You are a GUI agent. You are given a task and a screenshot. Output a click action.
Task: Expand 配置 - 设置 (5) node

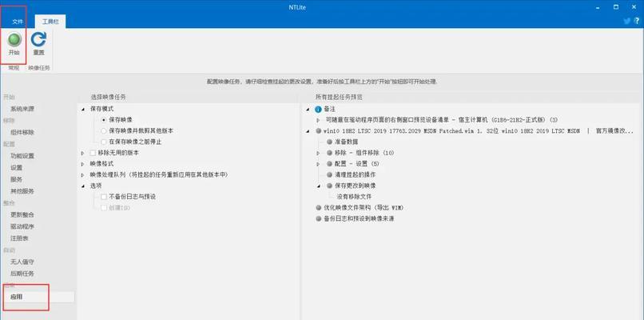pos(319,164)
